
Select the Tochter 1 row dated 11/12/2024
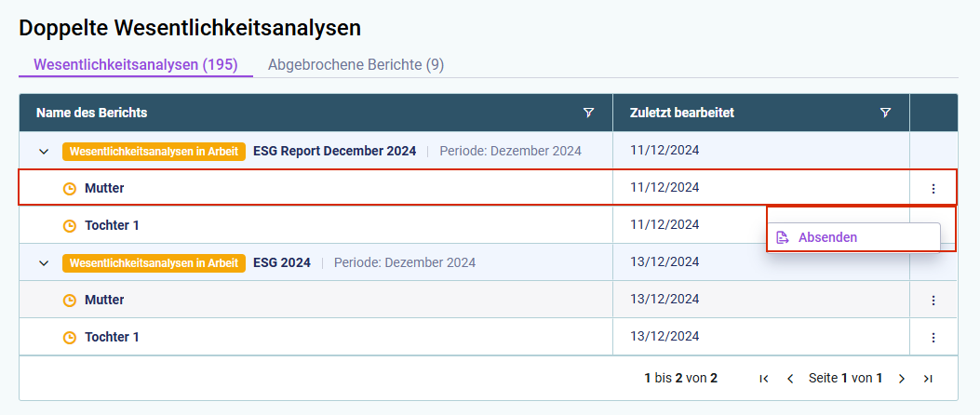click(488, 225)
